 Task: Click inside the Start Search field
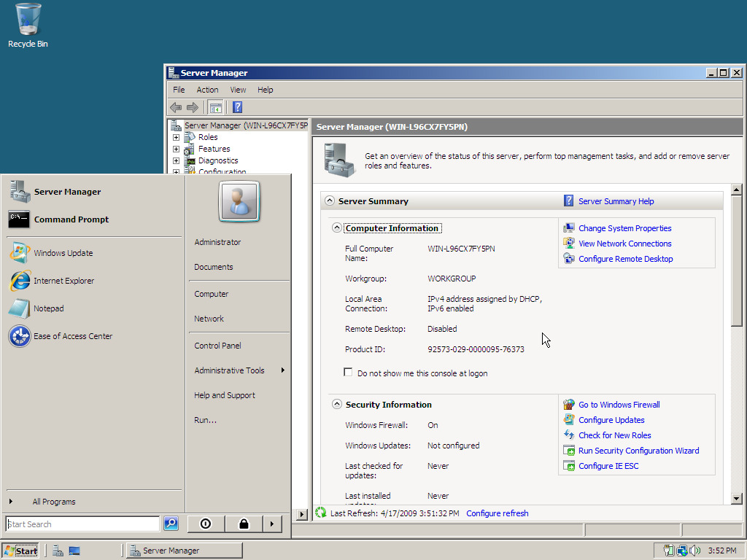[x=80, y=524]
